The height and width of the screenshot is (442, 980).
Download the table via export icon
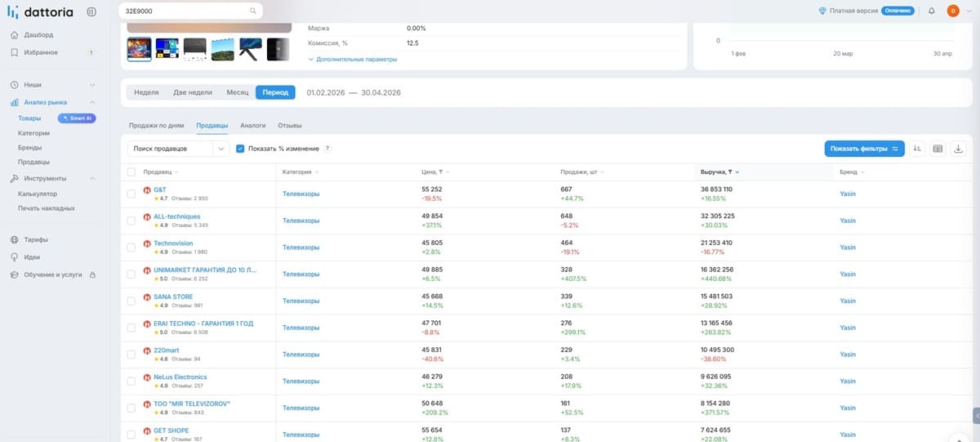(x=959, y=149)
